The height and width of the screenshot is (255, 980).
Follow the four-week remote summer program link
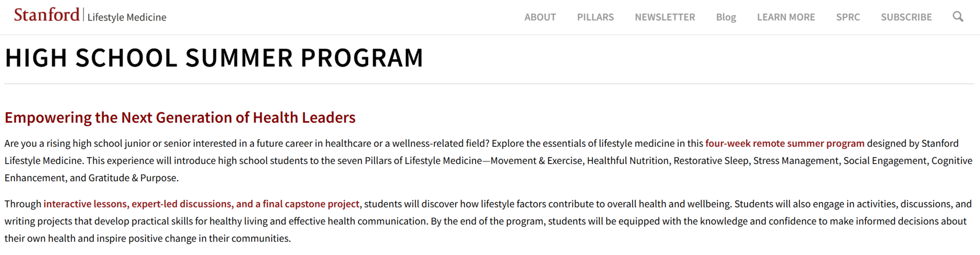point(785,144)
